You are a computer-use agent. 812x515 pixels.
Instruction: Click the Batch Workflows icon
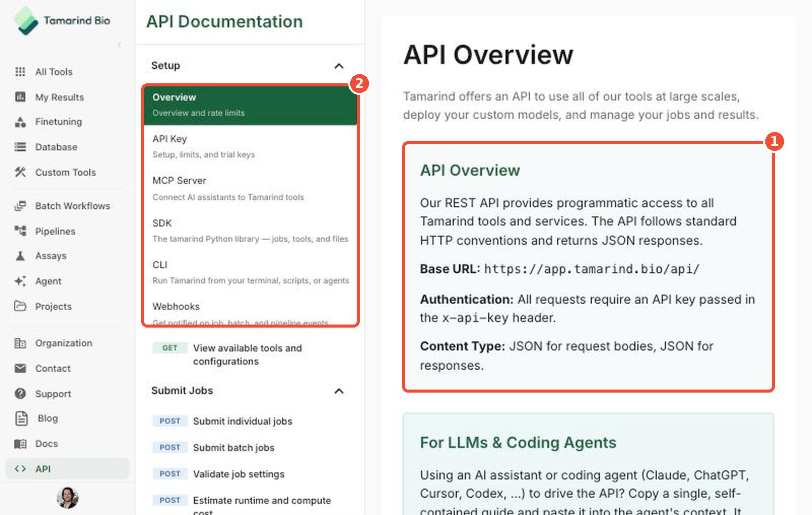[20, 206]
